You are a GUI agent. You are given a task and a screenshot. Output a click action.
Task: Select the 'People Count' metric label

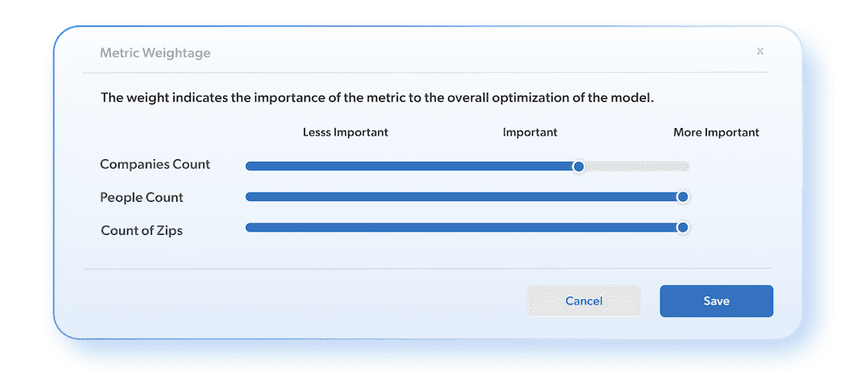point(142,198)
